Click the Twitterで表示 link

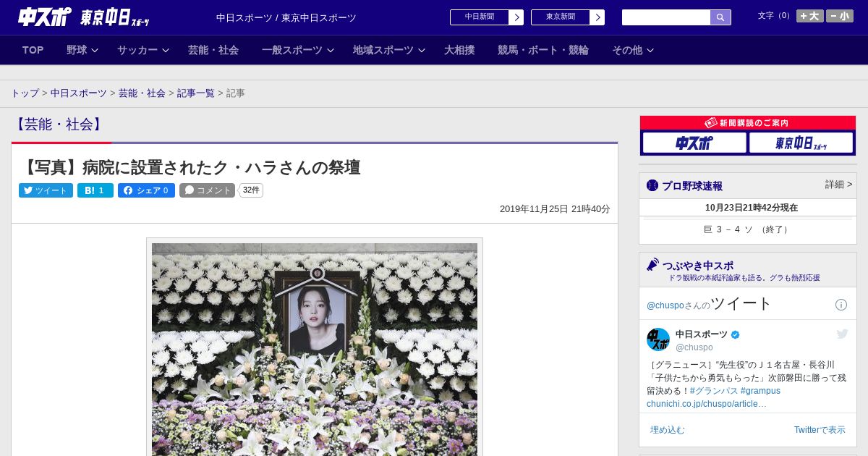pyautogui.click(x=820, y=430)
